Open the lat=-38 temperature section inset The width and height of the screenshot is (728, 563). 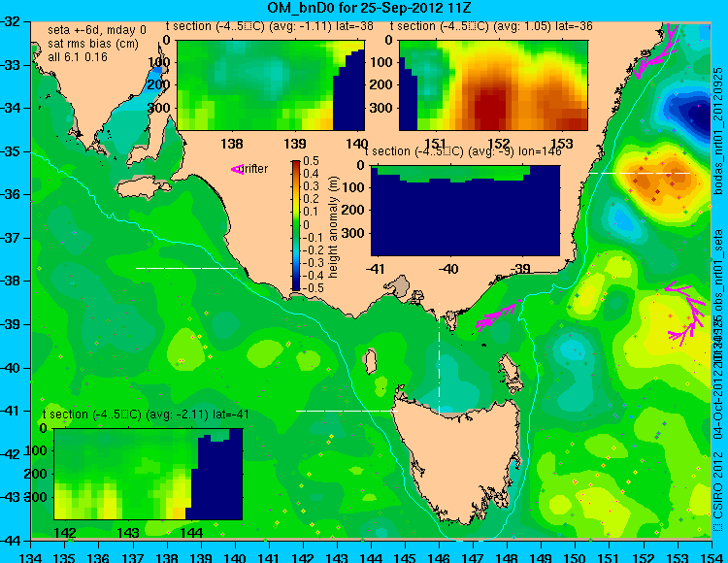pyautogui.click(x=271, y=85)
